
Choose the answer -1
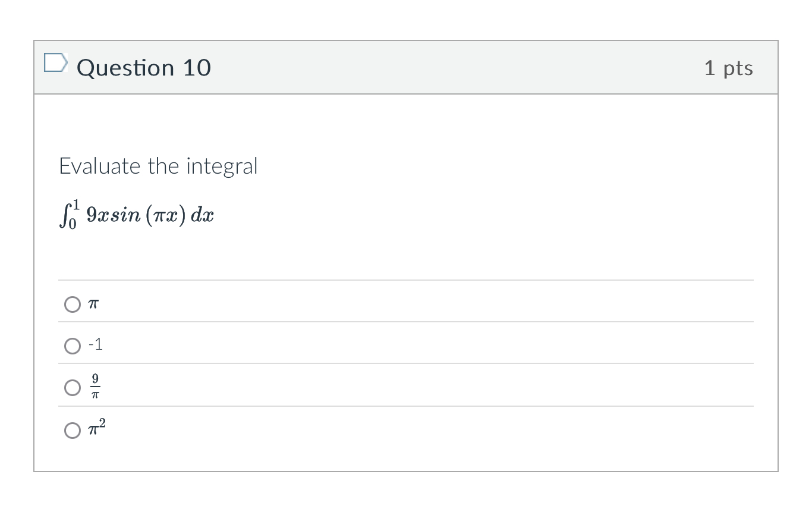point(72,345)
